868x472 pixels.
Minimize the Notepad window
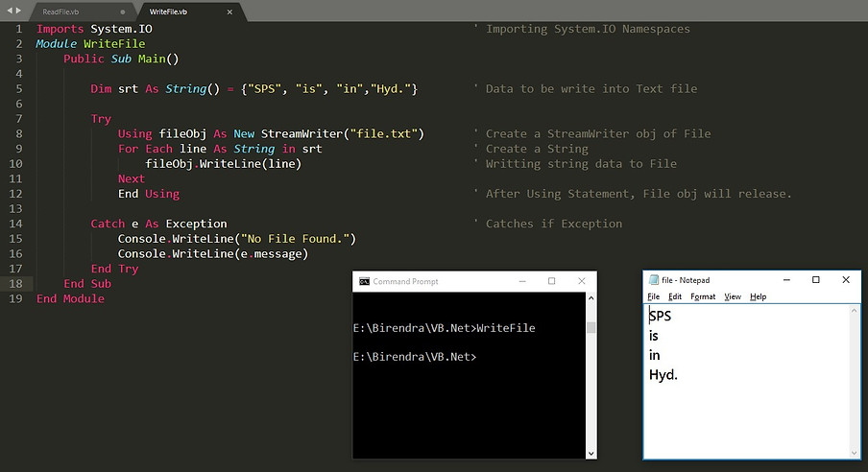coord(786,280)
